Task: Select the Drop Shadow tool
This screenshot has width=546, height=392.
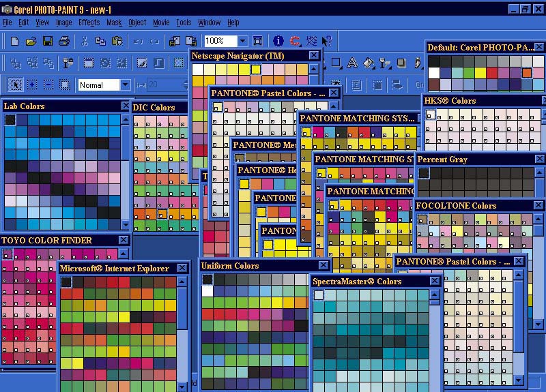Action: 401,63
